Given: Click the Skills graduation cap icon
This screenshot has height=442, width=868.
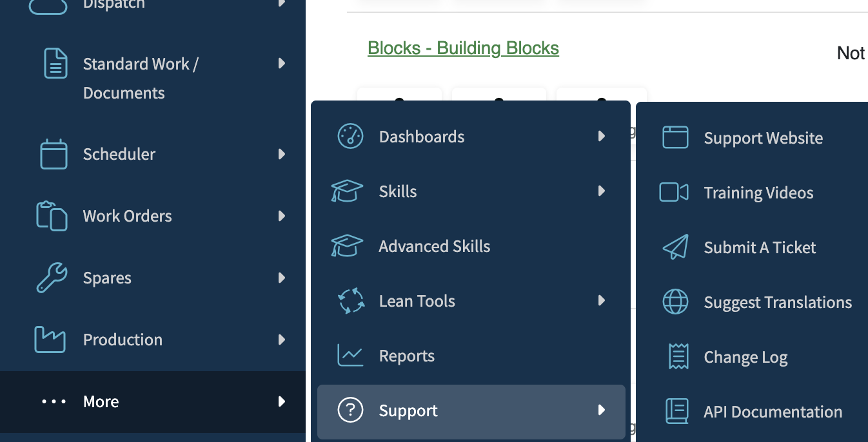Looking at the screenshot, I should click(347, 191).
